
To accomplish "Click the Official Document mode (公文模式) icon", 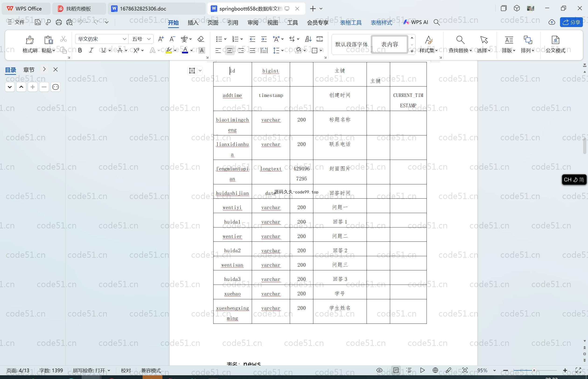I will pyautogui.click(x=555, y=40).
